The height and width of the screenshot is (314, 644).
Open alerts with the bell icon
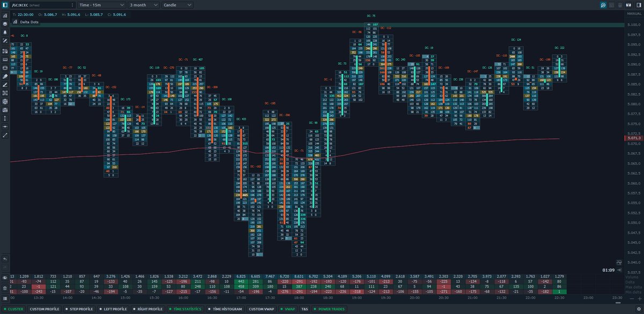click(x=5, y=32)
